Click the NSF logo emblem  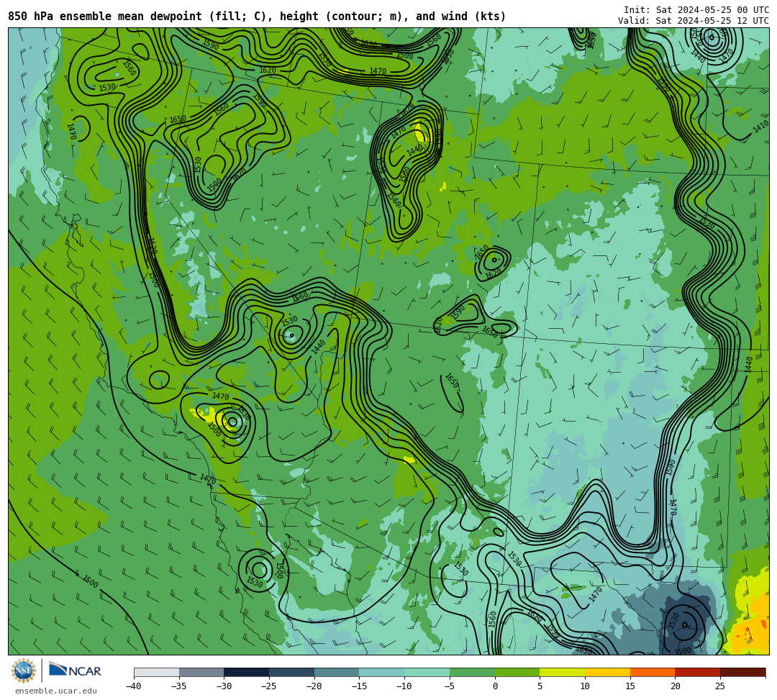pos(24,671)
